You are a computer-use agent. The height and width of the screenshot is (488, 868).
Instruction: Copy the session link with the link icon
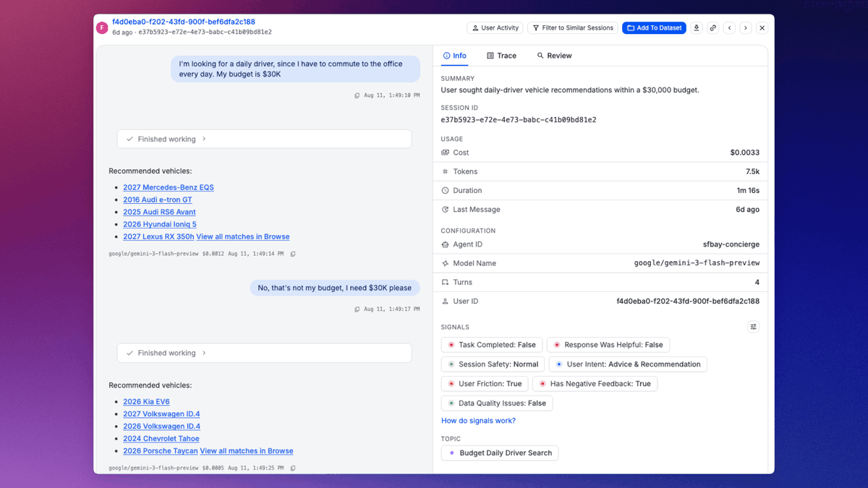pos(713,28)
